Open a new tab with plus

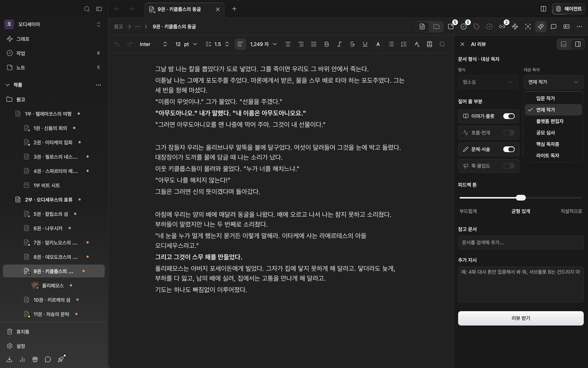234,9
